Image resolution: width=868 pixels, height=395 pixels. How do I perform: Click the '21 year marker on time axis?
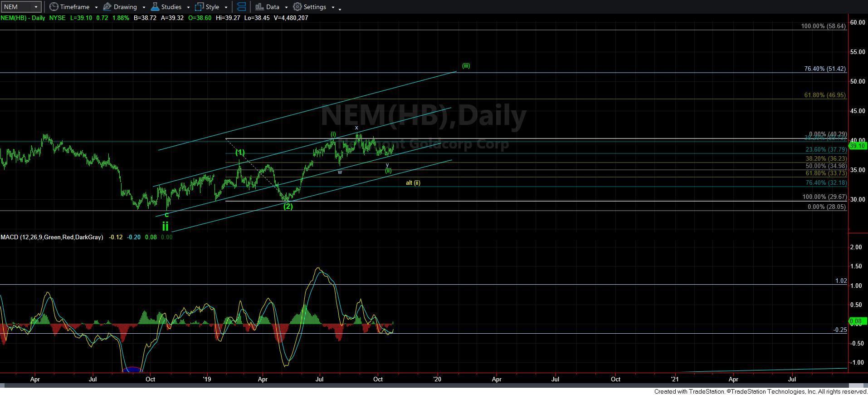675,379
